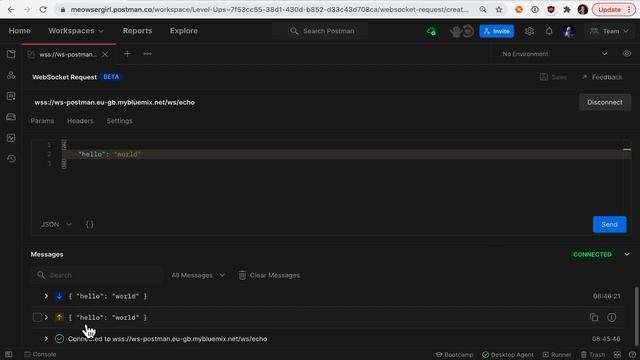The width and height of the screenshot is (640, 360).
Task: Open the Reports menu item
Action: [x=138, y=31]
